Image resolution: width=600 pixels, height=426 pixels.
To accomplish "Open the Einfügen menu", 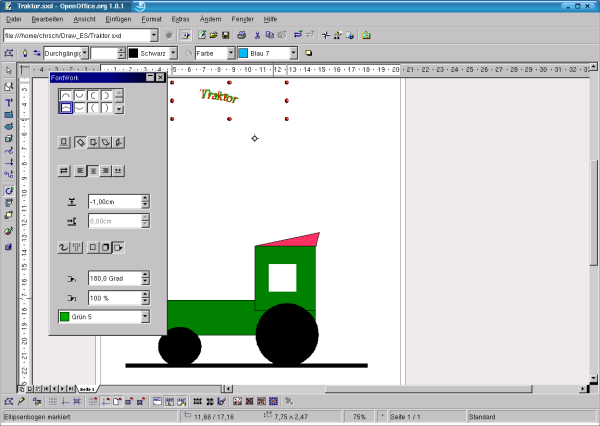I will (x=117, y=19).
